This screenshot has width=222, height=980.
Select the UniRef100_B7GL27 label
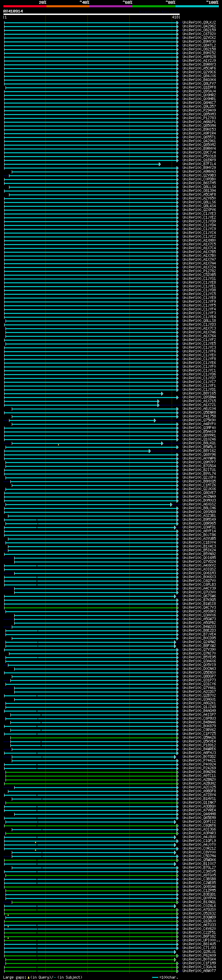[199, 868]
